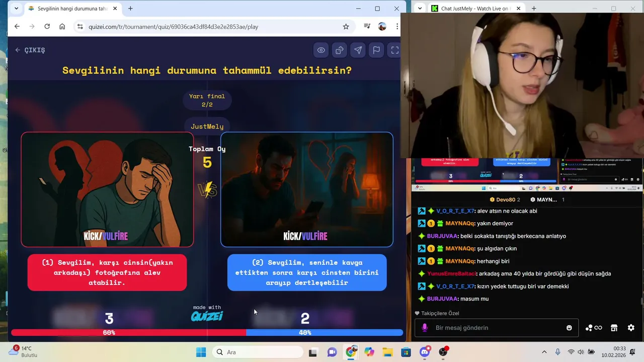Go back in the quizei browser window
The height and width of the screenshot is (362, 644).
tap(17, 27)
